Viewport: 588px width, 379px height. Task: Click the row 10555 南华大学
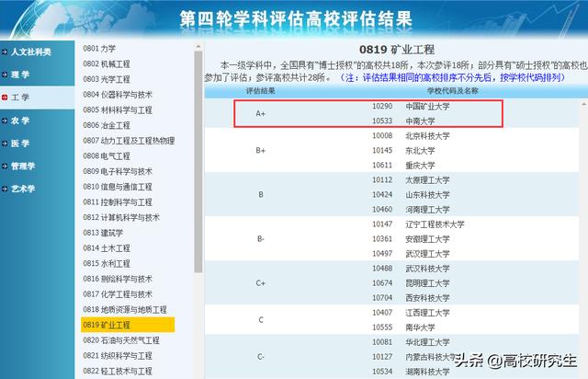click(404, 327)
